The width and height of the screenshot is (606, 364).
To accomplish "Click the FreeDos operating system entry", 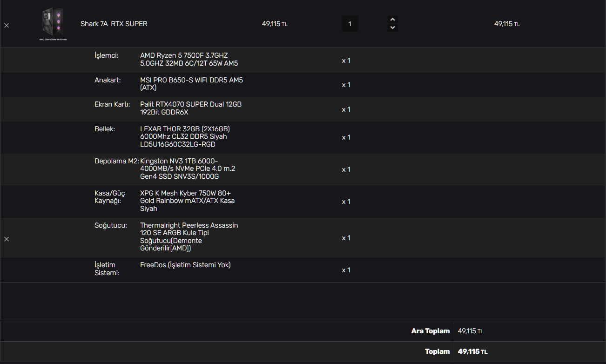I will pyautogui.click(x=185, y=265).
